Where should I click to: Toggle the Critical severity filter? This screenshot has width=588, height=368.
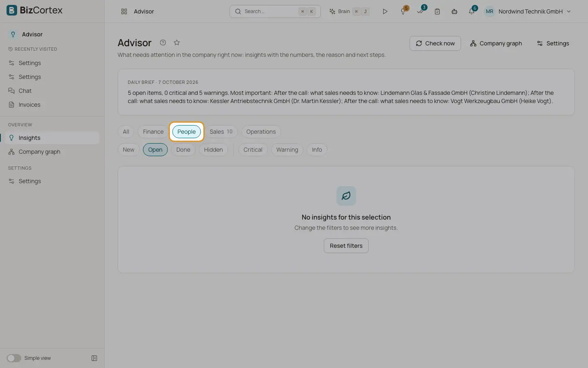coord(253,150)
